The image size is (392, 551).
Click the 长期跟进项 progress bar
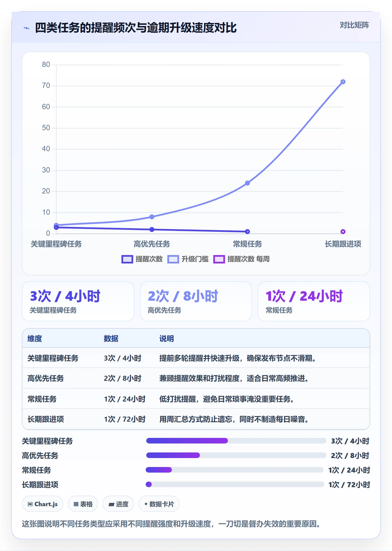click(x=235, y=484)
